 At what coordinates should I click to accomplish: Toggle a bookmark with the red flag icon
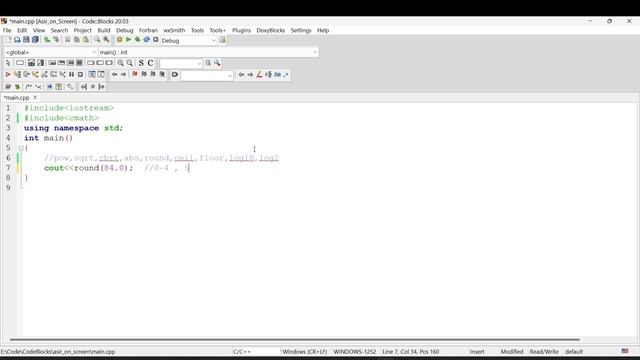[x=135, y=74]
